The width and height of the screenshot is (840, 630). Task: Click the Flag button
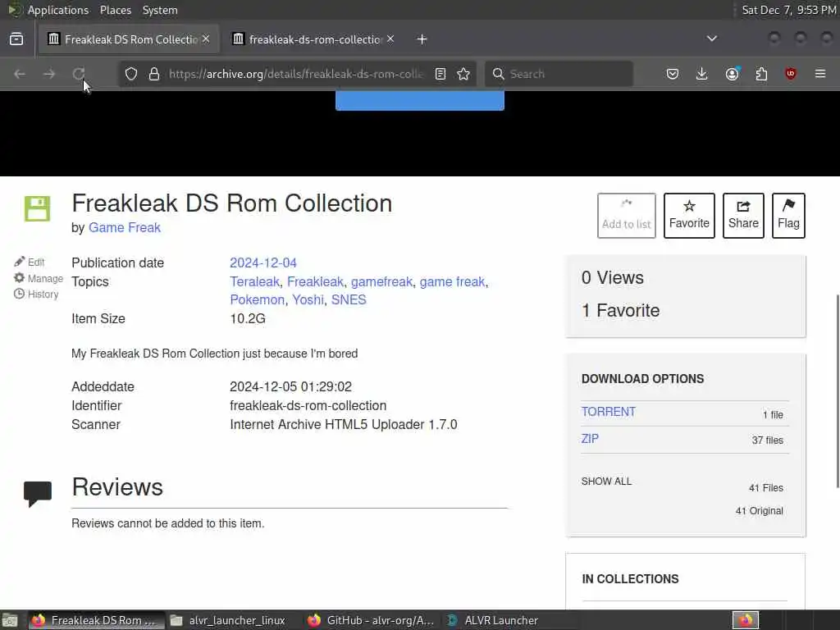coord(788,216)
